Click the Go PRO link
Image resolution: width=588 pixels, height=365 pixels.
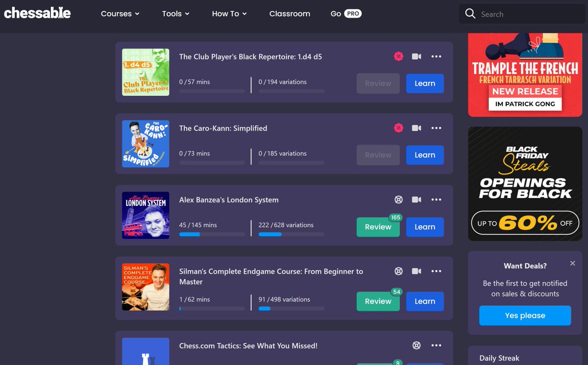346,14
